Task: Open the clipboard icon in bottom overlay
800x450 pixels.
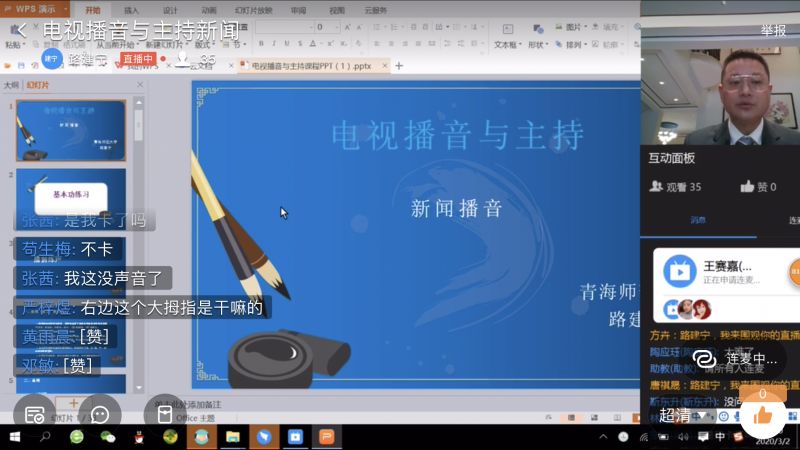Action: coord(164,413)
